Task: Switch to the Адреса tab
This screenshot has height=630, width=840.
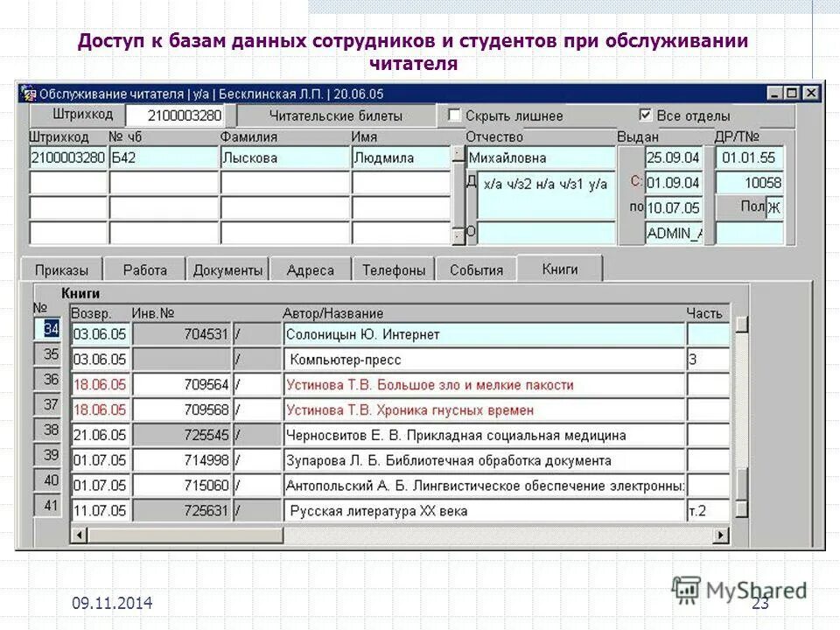Action: pyautogui.click(x=307, y=269)
